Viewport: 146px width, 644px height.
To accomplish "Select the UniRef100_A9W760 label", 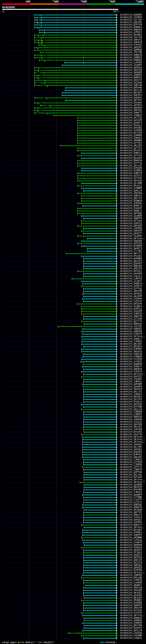I will [131, 535].
